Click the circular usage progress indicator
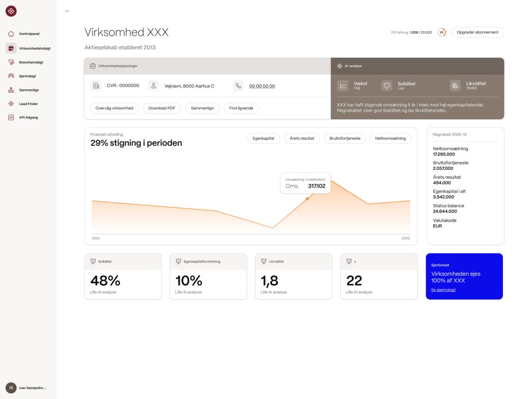Screen dimensions: 532x399 click(442, 32)
